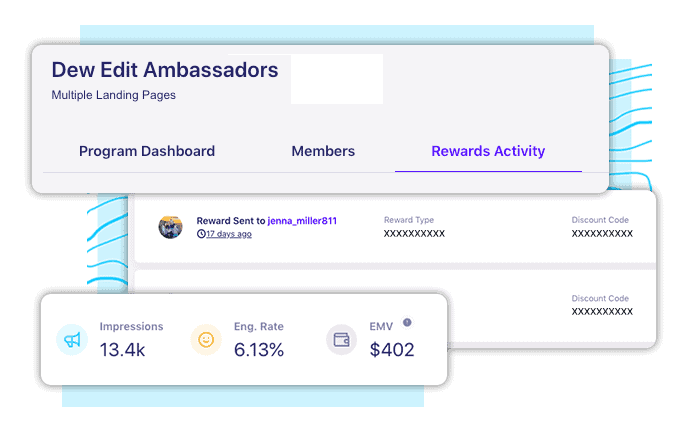Click the Multiple Landing Pages subtitle
This screenshot has width=688, height=435.
(x=114, y=95)
